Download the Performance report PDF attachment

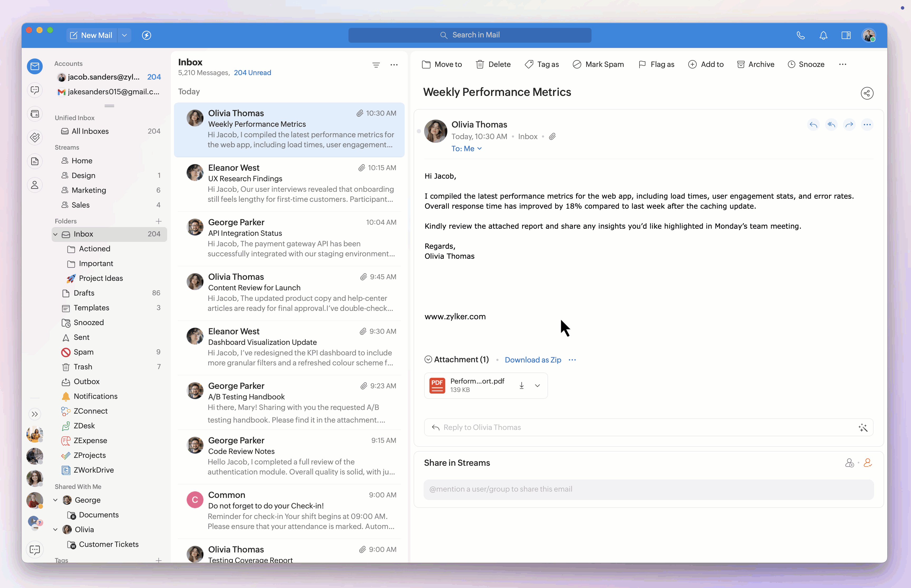521,386
